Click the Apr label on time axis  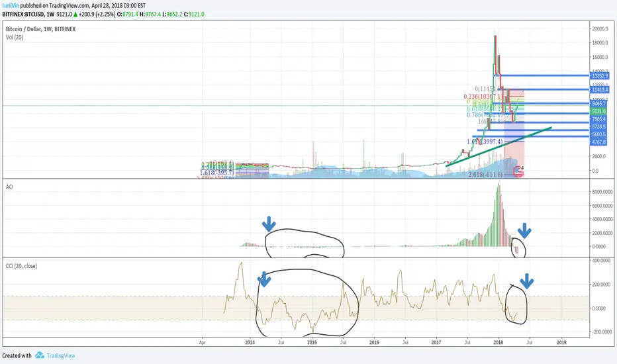(x=203, y=342)
